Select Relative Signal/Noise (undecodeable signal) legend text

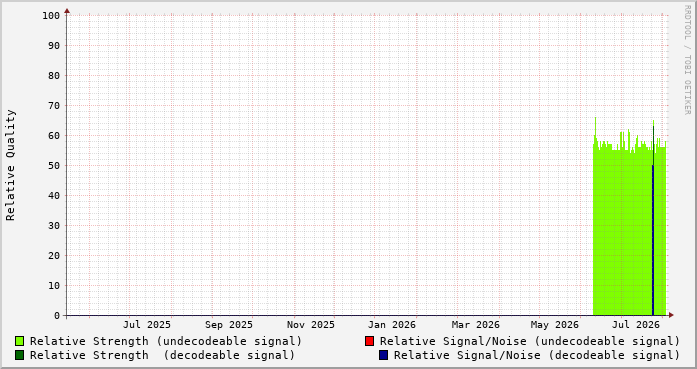click(530, 341)
